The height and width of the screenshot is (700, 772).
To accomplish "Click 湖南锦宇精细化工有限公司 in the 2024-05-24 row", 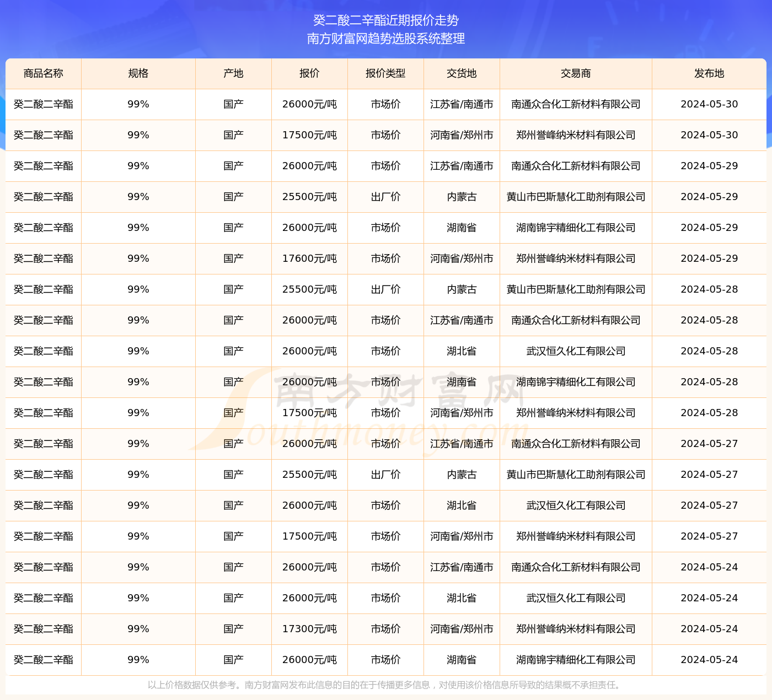I will 576,660.
